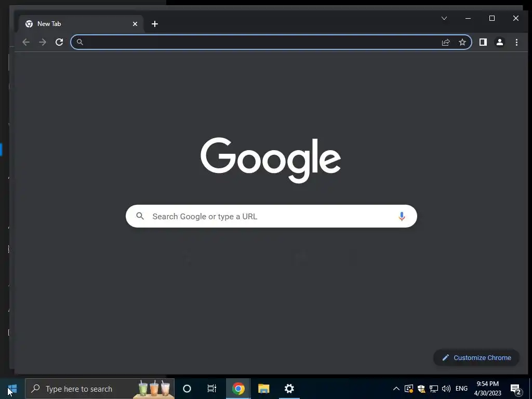Open network status tray icon
The width and height of the screenshot is (532, 399).
click(434, 389)
